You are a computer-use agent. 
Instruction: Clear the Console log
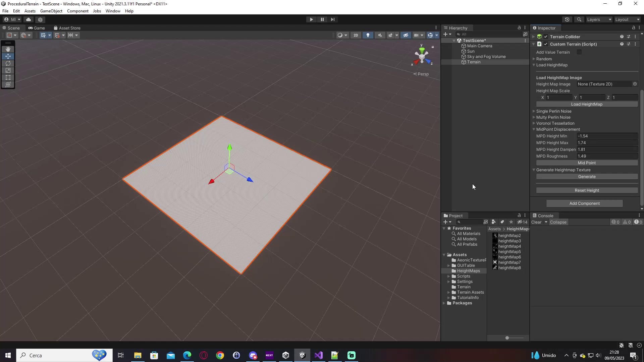tap(536, 222)
